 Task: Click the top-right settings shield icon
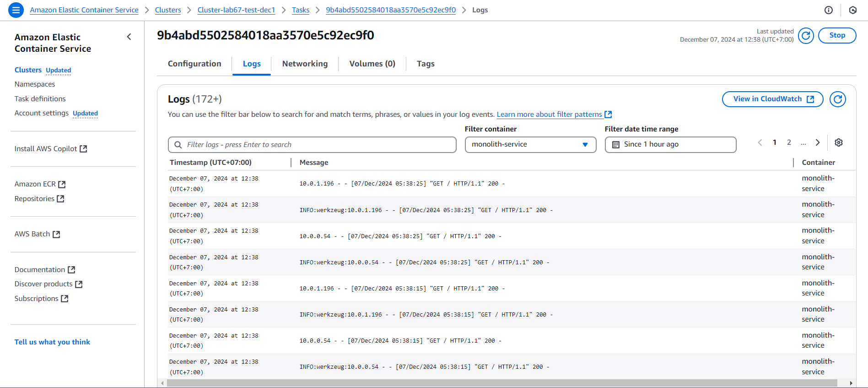coord(853,10)
